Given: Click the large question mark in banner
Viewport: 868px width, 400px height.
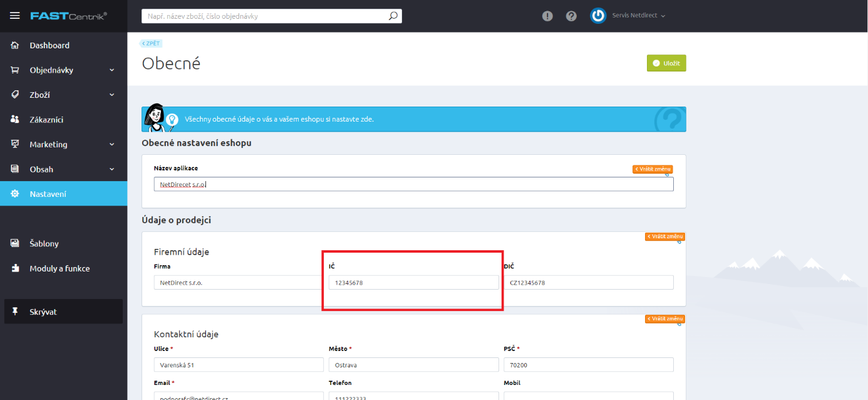Looking at the screenshot, I should coord(669,119).
